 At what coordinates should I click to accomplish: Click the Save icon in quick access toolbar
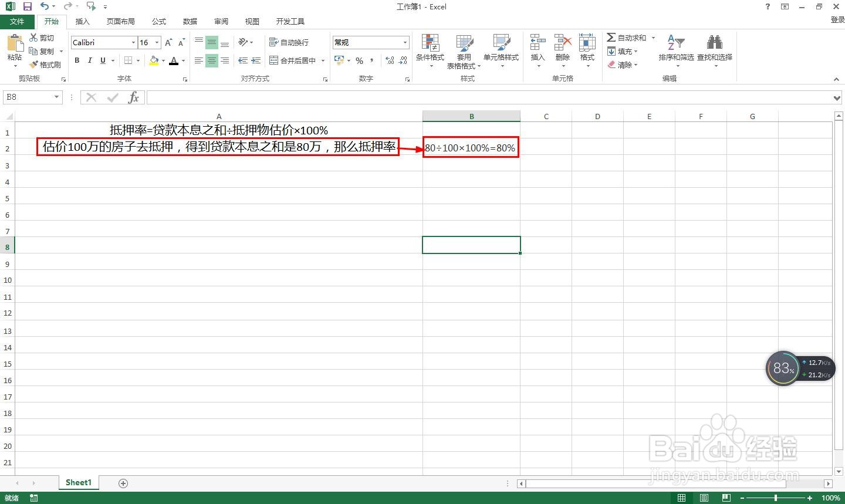(27, 6)
